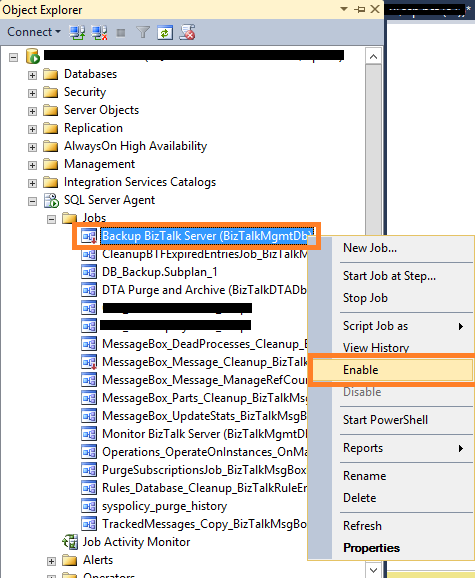This screenshot has height=578, width=475.
Task: Select MessageBox_Message_ManageRefCount job
Action: (x=205, y=380)
